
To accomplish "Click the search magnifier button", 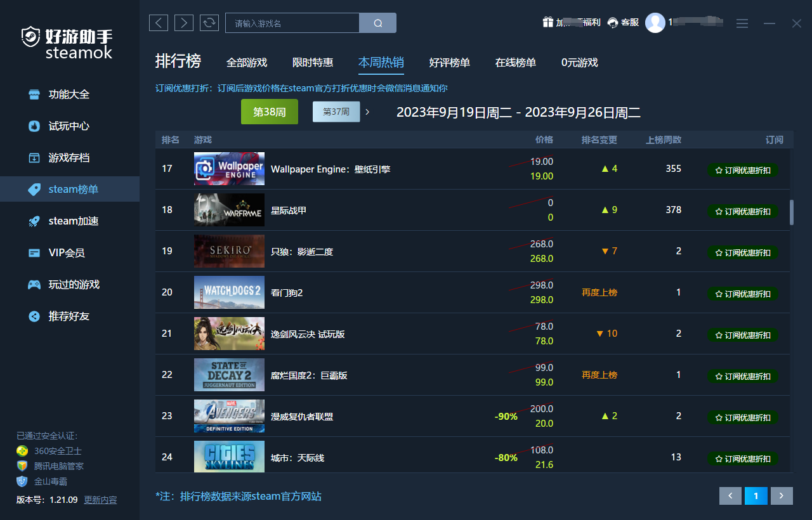I will (378, 23).
